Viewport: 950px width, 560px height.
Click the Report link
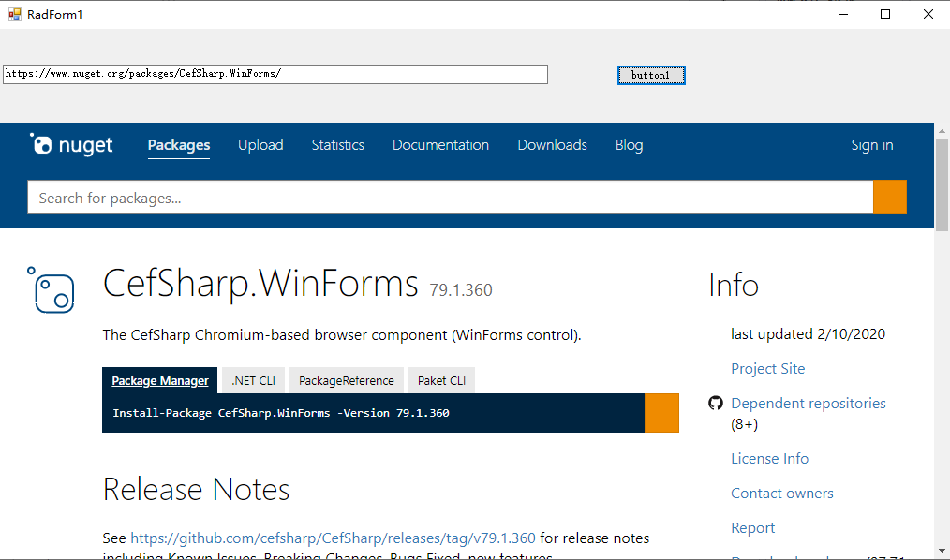(x=752, y=528)
